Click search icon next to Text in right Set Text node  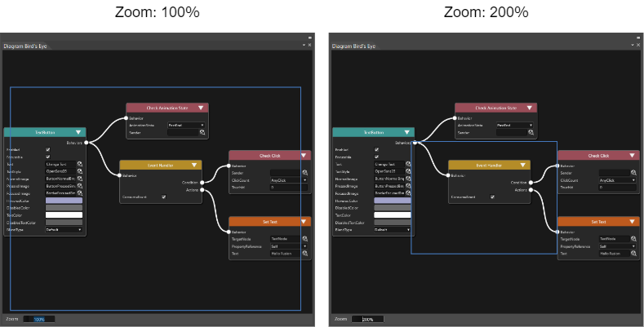pos(633,254)
